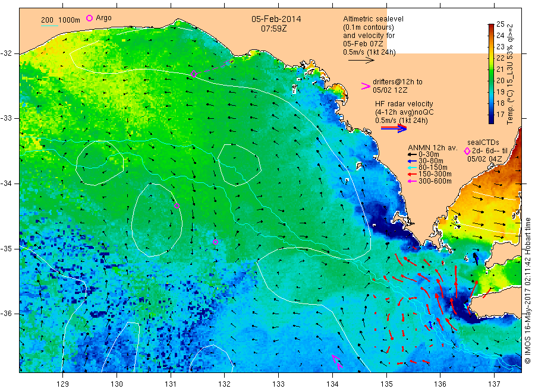
Task: Click the '05/02 04Z' sealCTDs date
Action: [x=484, y=159]
